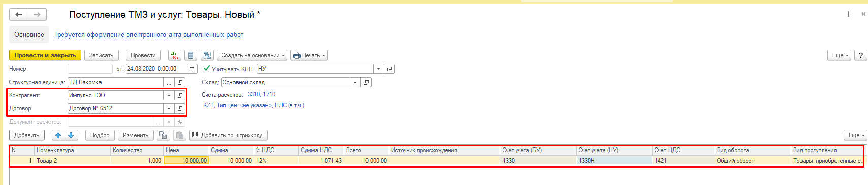Switch to the Основное tab
Screen dimensions: 868x185
pos(29,35)
